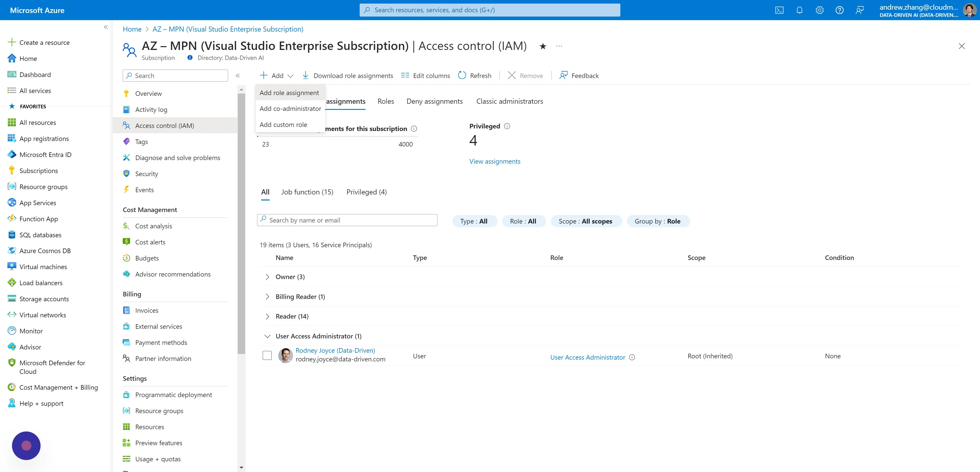
Task: Choose Add co-administrator from the menu
Action: tap(290, 109)
